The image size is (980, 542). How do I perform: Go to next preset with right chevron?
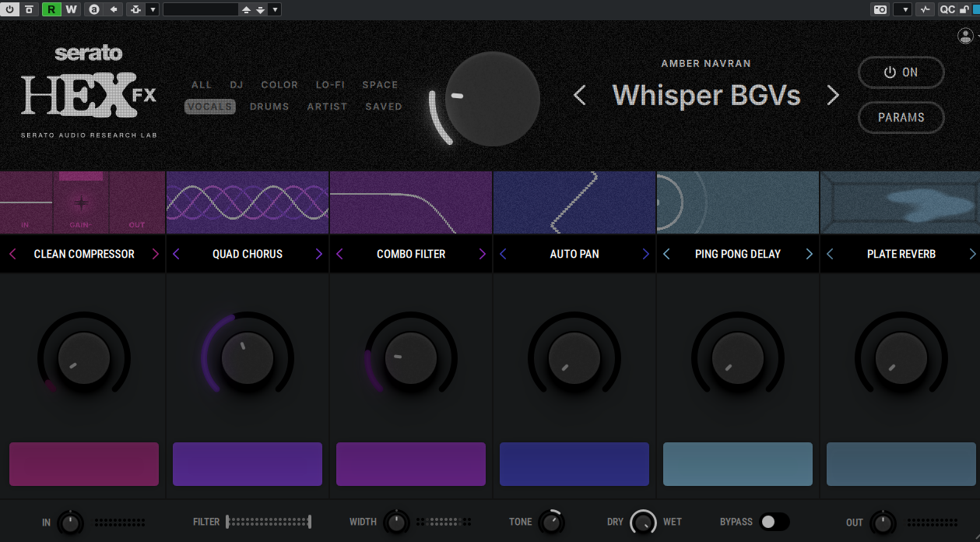833,96
